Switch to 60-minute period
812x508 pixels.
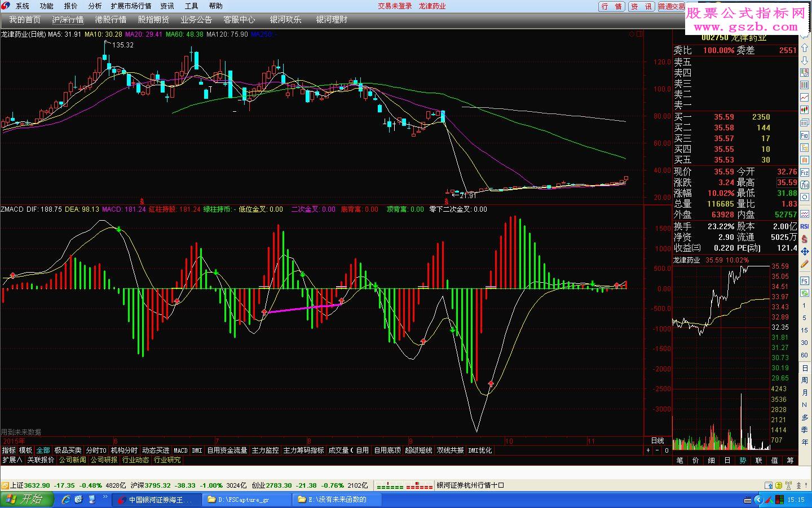[x=805, y=355]
